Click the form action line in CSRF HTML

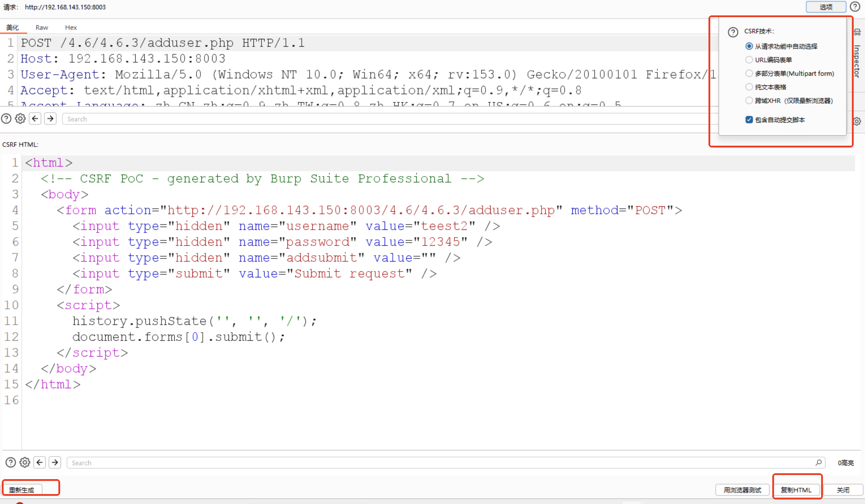(370, 210)
